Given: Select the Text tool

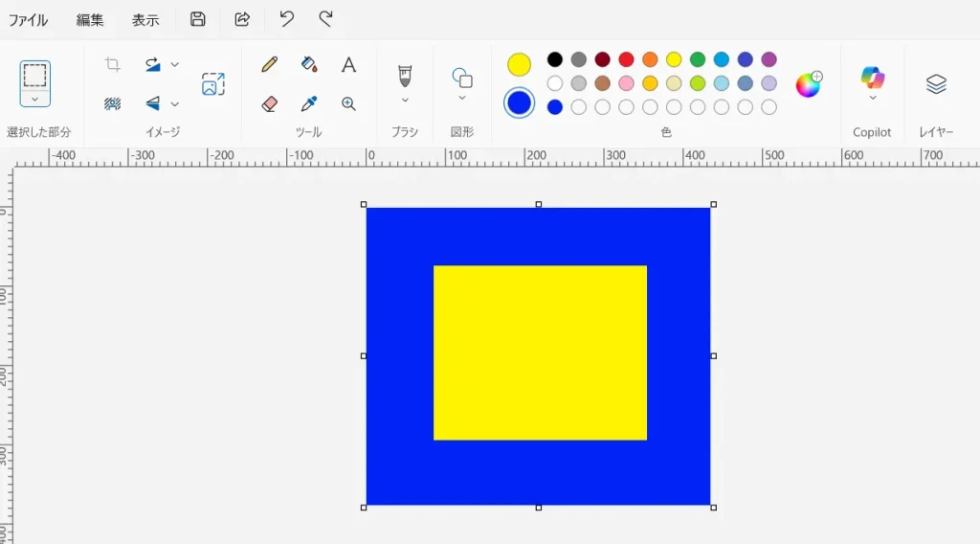Looking at the screenshot, I should click(x=349, y=65).
